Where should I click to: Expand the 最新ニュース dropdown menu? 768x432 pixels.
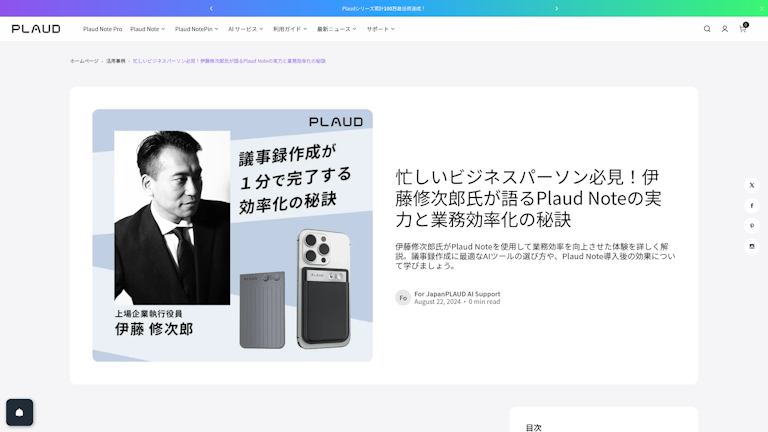(336, 29)
